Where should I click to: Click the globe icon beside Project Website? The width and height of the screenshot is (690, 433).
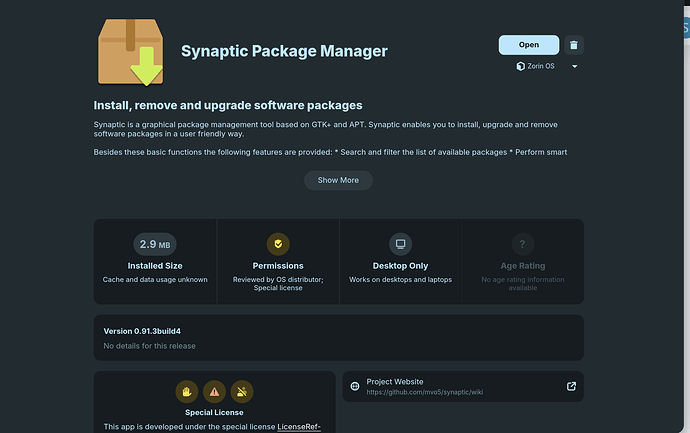355,386
